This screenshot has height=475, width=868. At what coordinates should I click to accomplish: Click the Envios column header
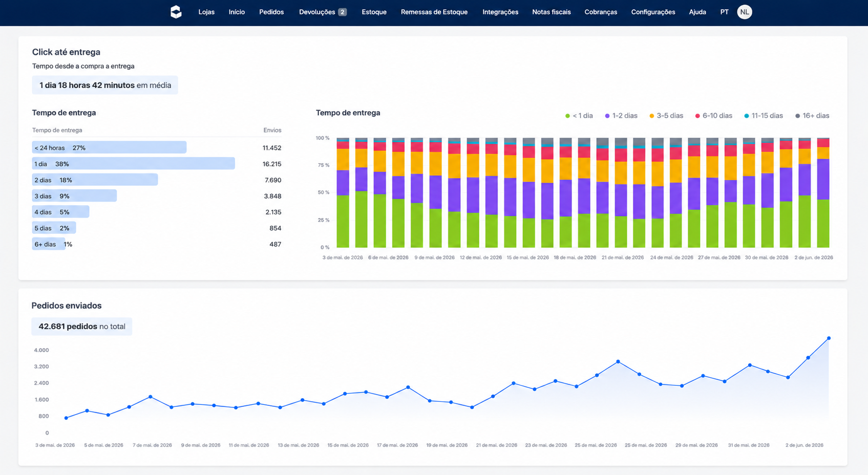(x=272, y=130)
